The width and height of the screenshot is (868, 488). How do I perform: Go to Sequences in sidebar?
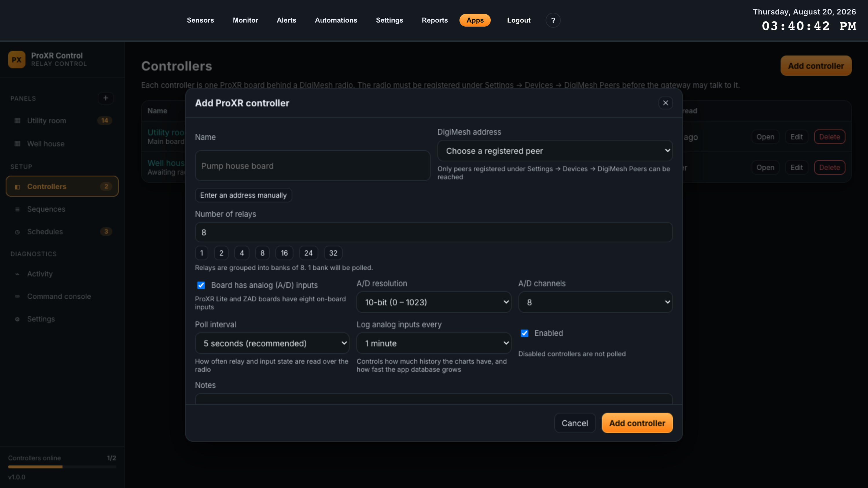(62, 209)
